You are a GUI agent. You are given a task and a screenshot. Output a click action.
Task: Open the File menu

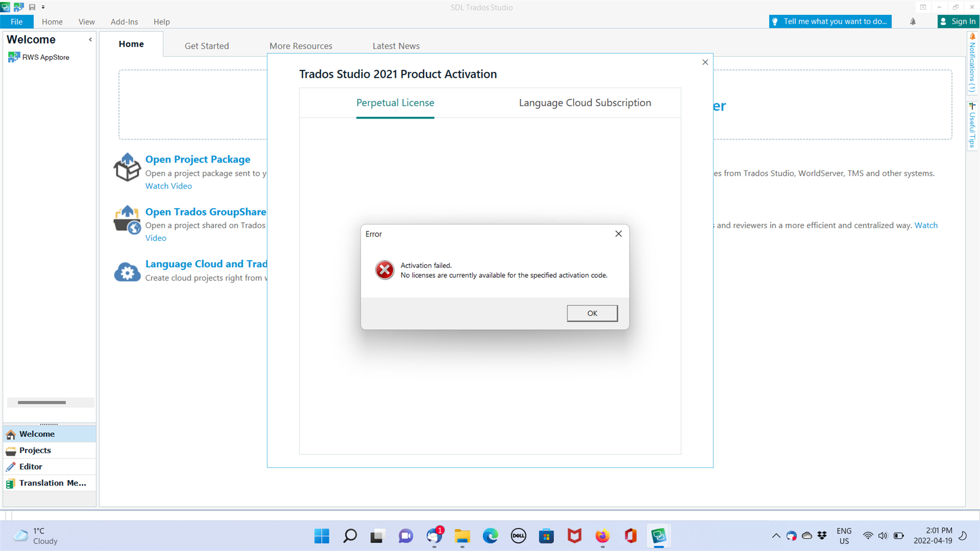16,22
